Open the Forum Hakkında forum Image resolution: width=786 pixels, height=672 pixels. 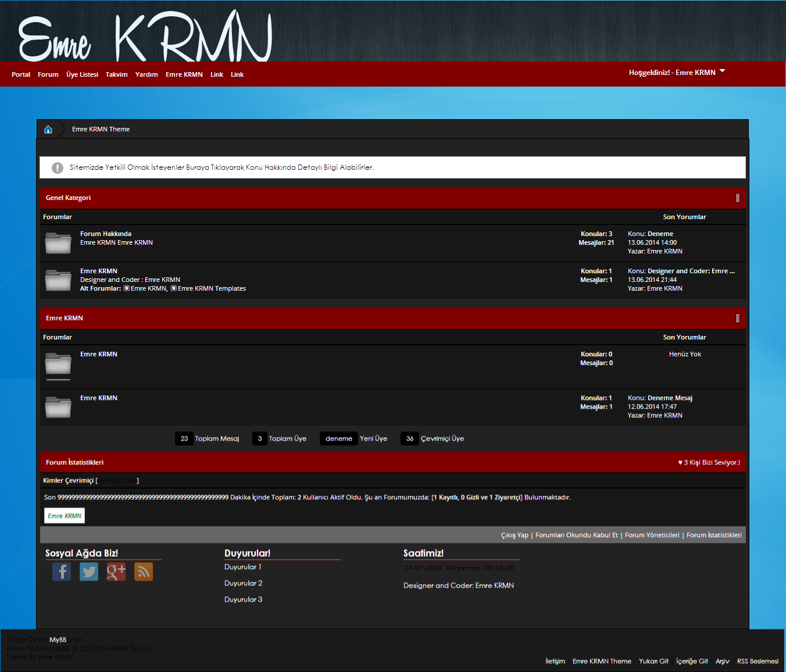106,234
